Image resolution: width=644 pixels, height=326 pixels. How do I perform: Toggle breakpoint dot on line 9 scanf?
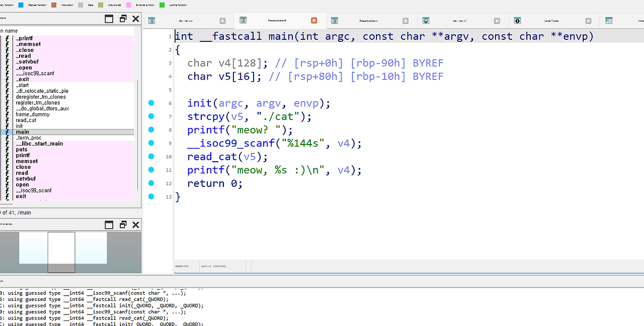(151, 143)
